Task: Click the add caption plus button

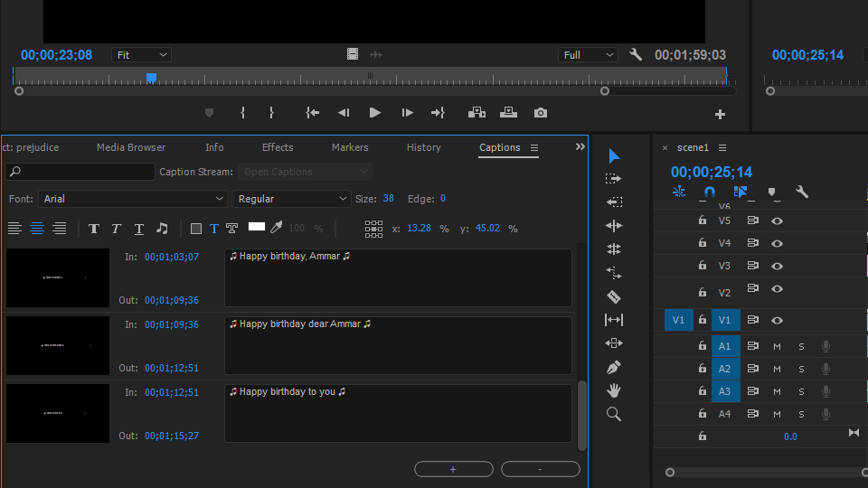Action: tap(453, 469)
